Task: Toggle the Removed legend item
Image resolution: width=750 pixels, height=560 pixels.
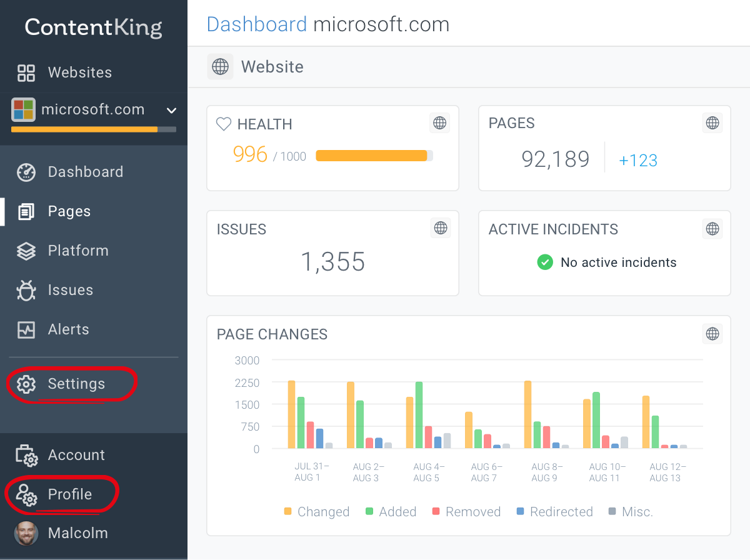Action: point(466,512)
